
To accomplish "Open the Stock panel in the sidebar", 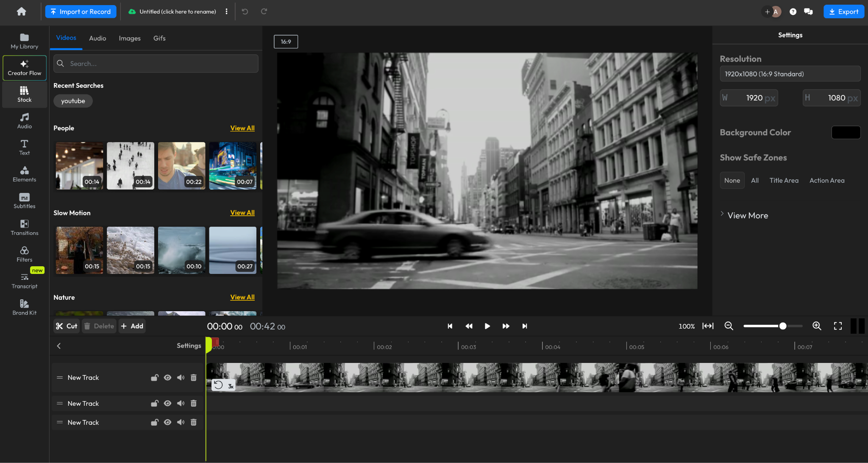I will [x=24, y=94].
